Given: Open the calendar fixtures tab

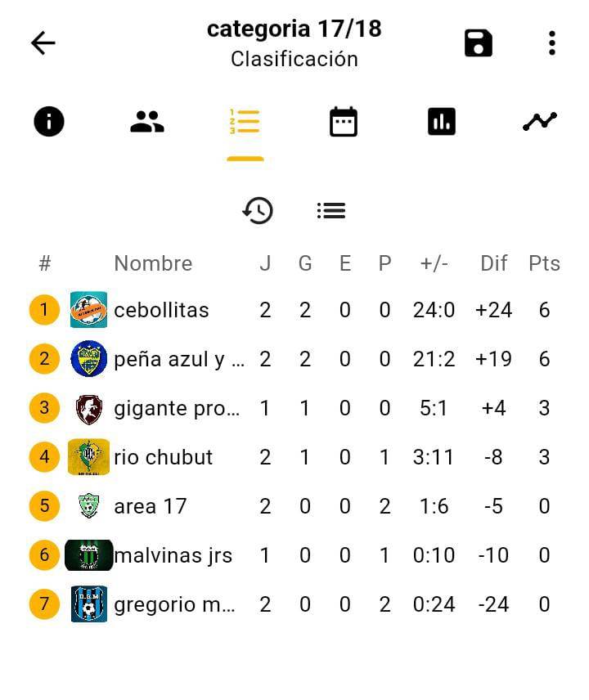Looking at the screenshot, I should (344, 121).
